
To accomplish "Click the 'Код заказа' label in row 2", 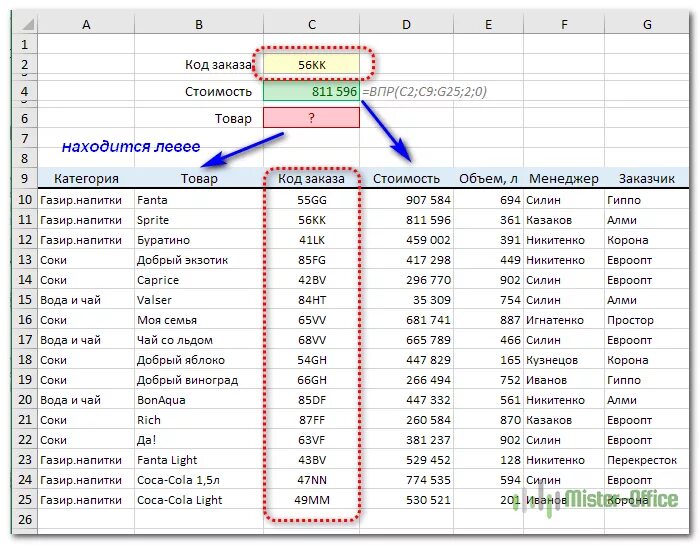I will point(219,65).
